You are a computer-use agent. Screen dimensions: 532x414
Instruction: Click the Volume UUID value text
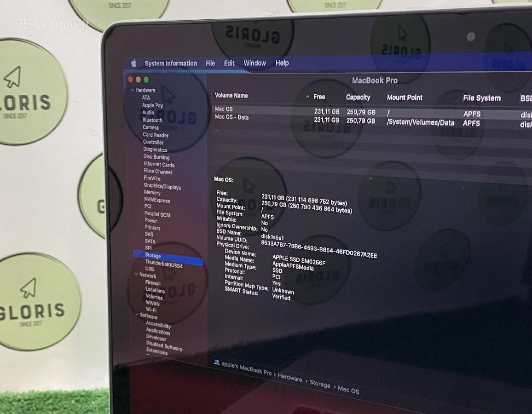click(319, 249)
